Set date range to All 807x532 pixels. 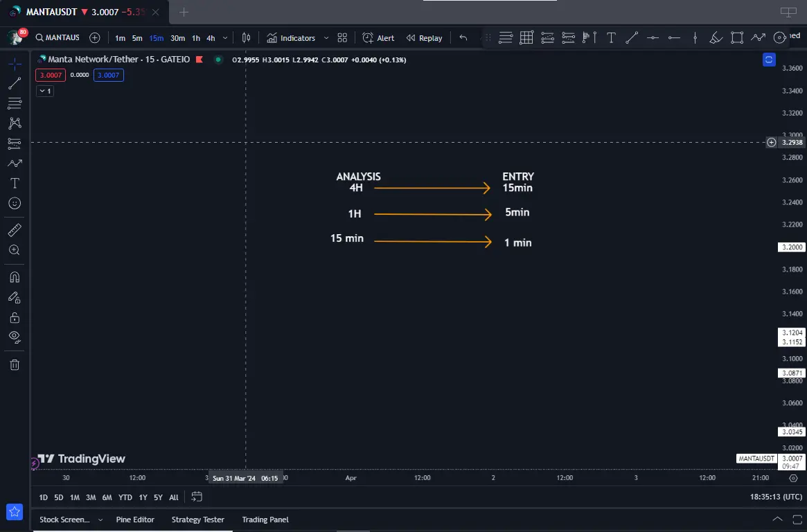(174, 497)
